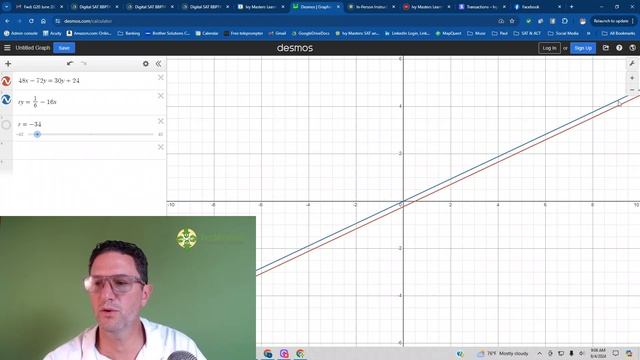Open a new Chrome tab
640x360 pixels.
pos(571,7)
